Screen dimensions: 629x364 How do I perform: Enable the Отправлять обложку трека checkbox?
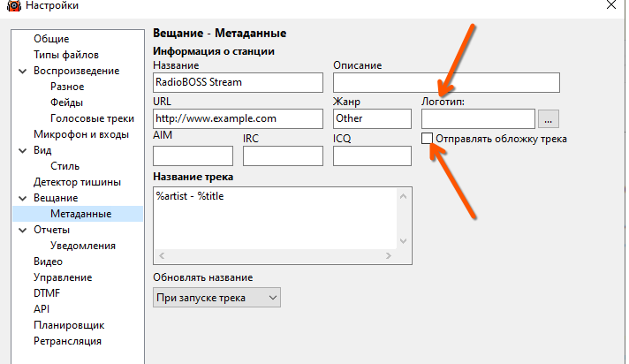coord(428,139)
